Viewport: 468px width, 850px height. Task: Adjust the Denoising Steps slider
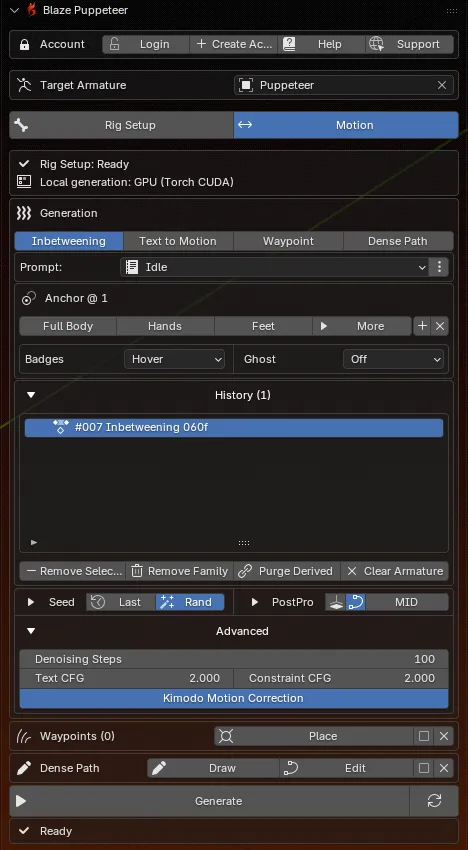[x=234, y=660]
